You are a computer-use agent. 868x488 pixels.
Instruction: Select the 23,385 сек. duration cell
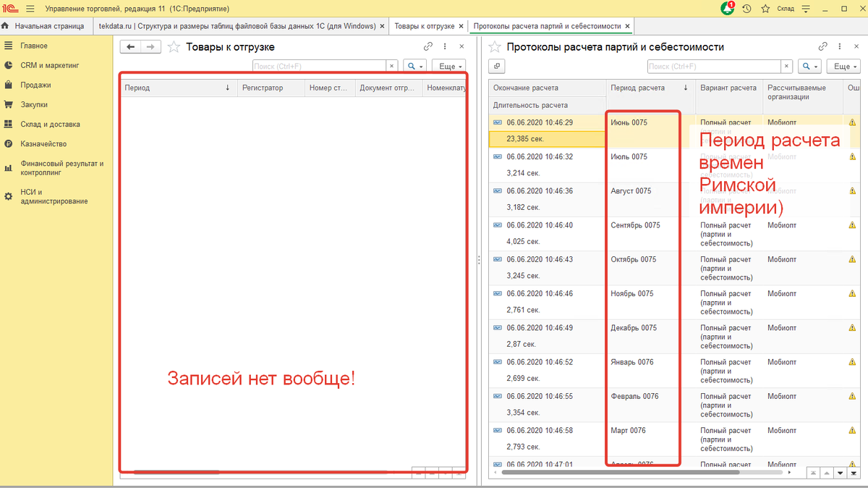point(548,140)
